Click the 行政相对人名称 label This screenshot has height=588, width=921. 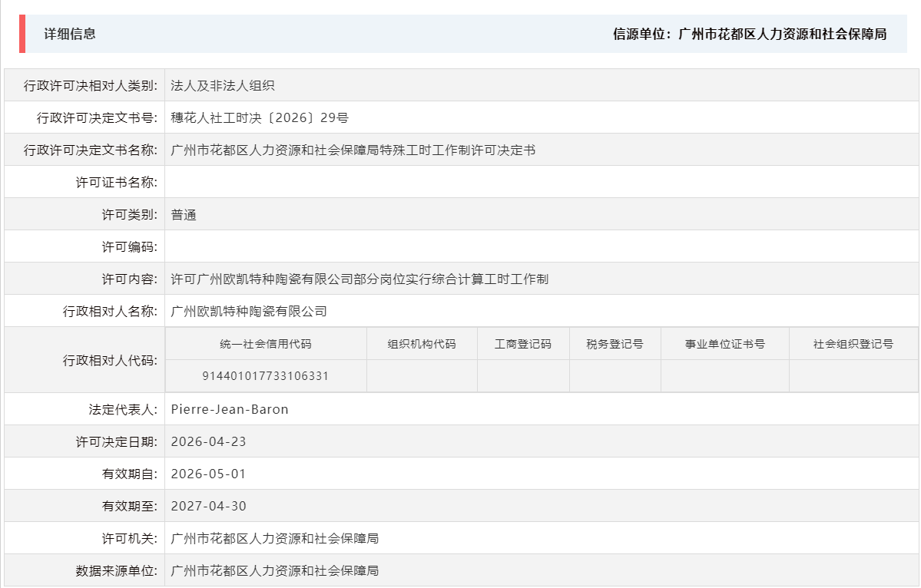(x=110, y=312)
